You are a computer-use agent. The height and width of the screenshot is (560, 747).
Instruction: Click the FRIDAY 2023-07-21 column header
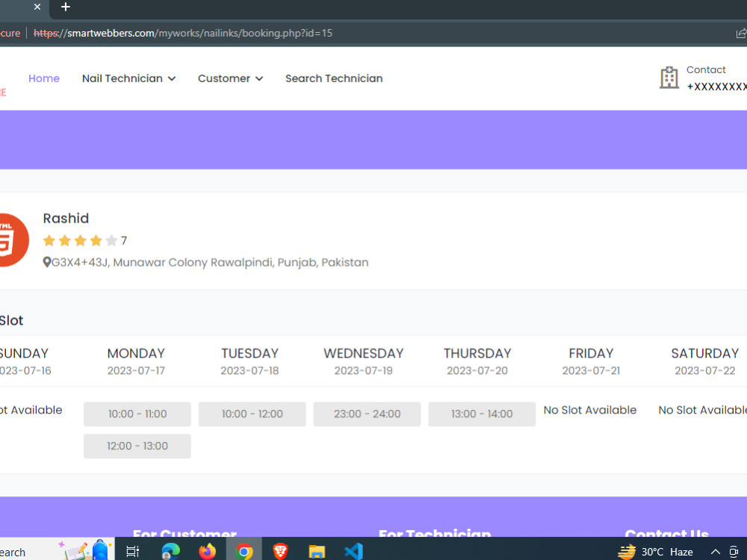(x=591, y=361)
